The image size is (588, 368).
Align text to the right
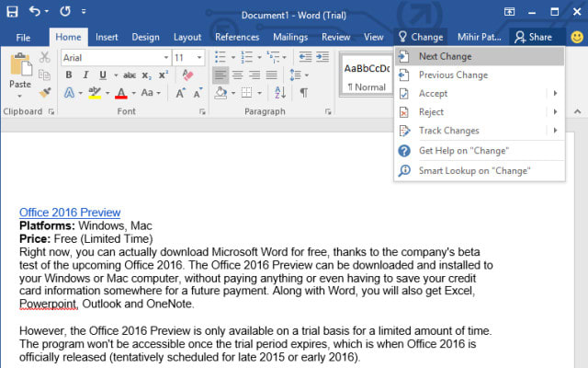(x=254, y=75)
